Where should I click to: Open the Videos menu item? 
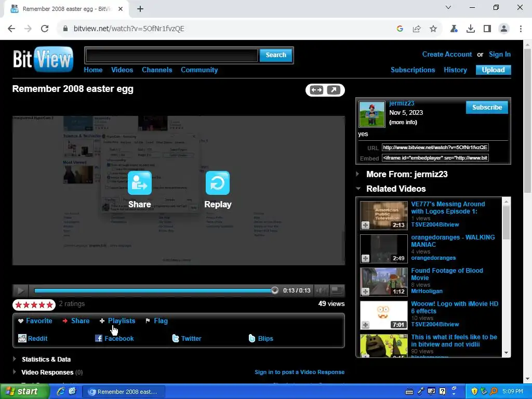(x=122, y=70)
